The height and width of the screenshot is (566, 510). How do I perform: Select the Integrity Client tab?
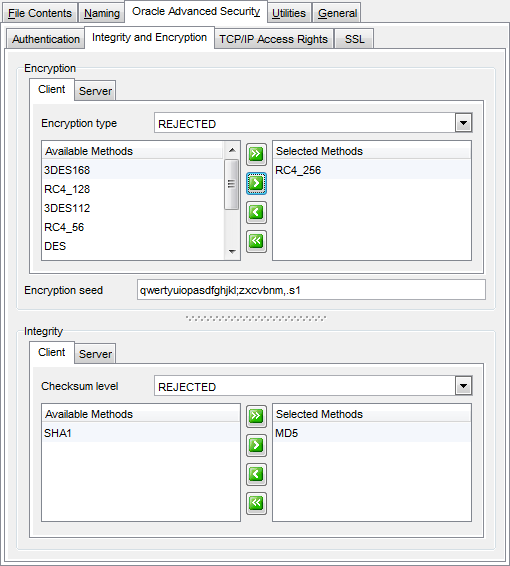(x=52, y=352)
